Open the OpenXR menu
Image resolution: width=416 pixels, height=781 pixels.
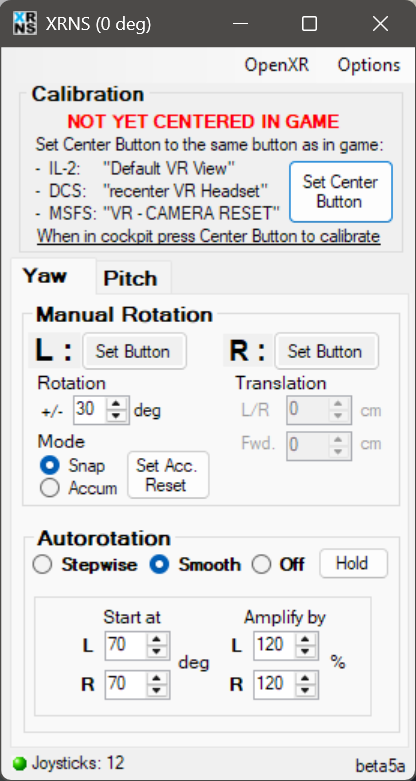[277, 65]
